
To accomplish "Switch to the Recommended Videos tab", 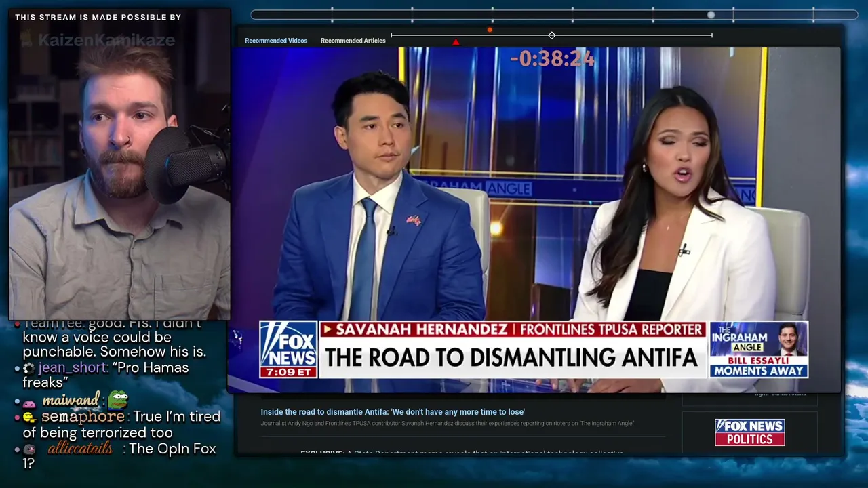I will click(x=276, y=41).
